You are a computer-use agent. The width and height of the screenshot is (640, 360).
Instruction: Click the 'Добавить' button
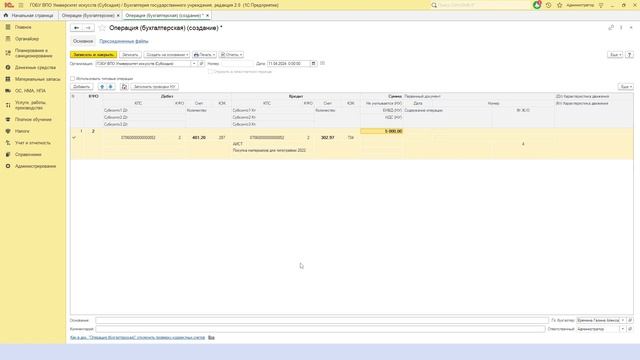[x=82, y=87]
